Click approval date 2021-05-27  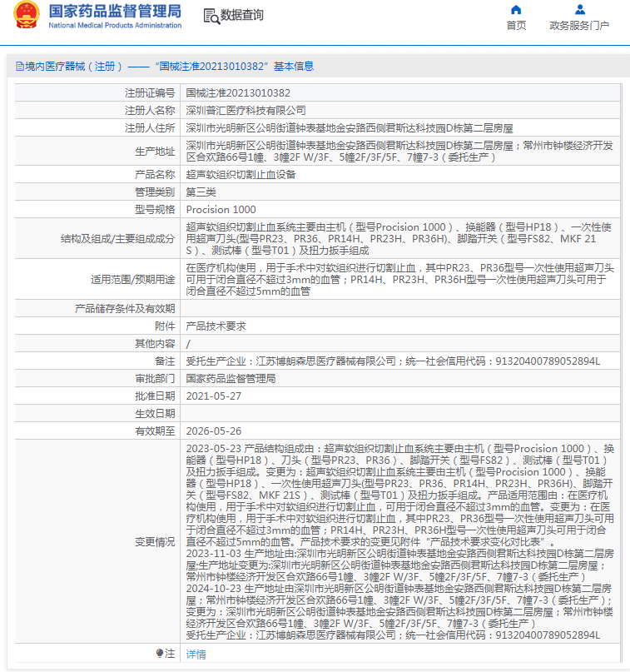(x=214, y=396)
